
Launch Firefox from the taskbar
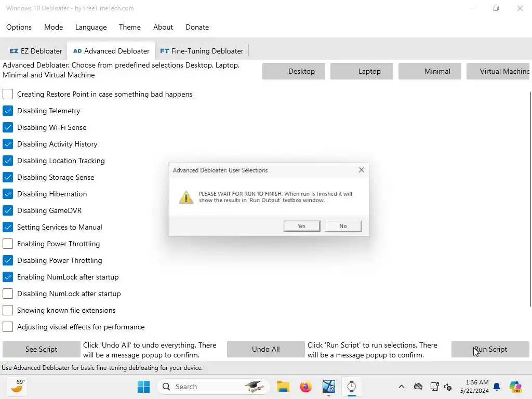[305, 387]
